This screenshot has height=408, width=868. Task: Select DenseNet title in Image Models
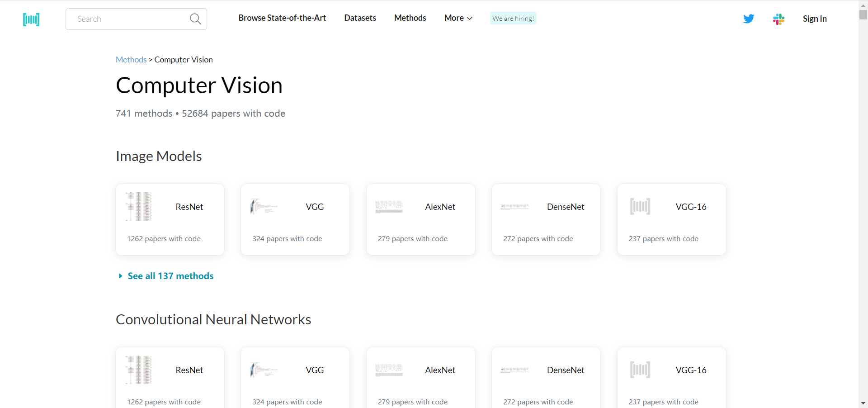pyautogui.click(x=566, y=207)
